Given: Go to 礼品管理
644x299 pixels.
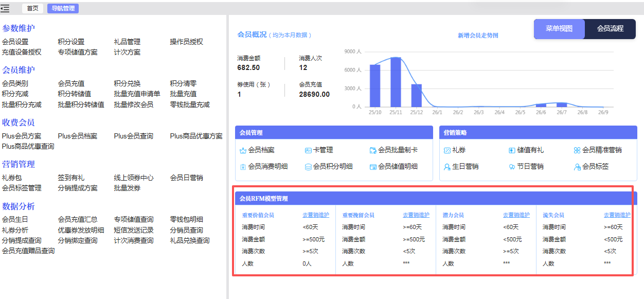Looking at the screenshot, I should (128, 42).
